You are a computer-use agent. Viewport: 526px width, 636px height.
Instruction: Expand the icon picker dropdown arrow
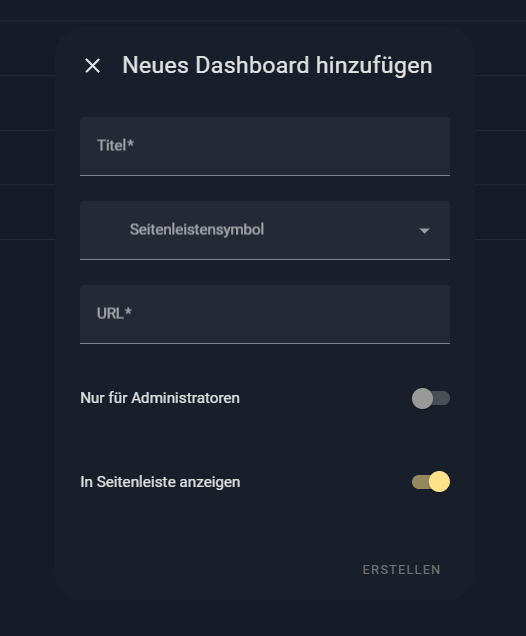tap(424, 231)
